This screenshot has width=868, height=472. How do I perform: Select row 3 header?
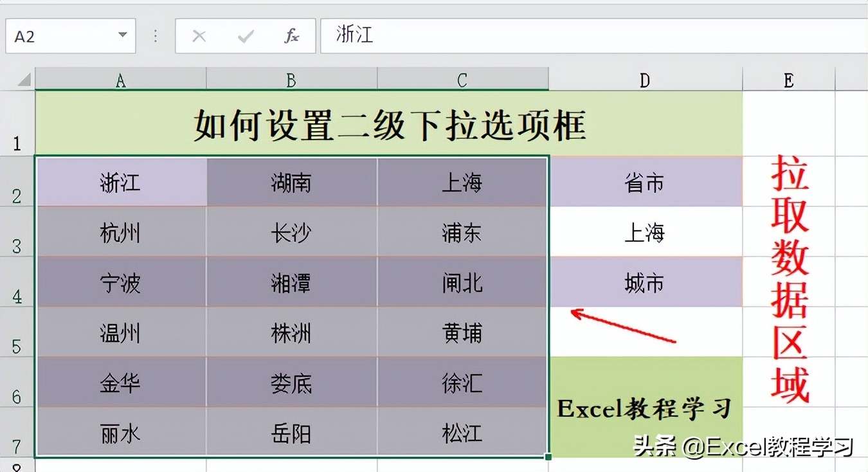pos(17,231)
